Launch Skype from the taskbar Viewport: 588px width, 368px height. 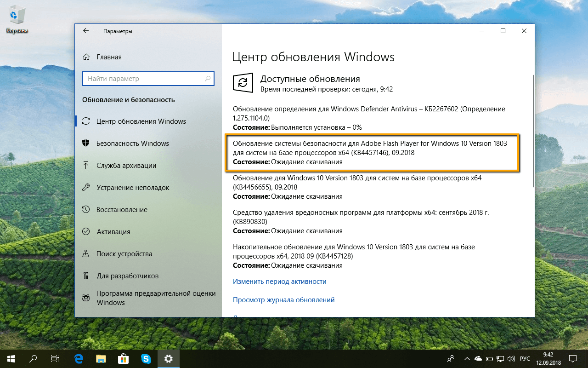click(x=146, y=358)
